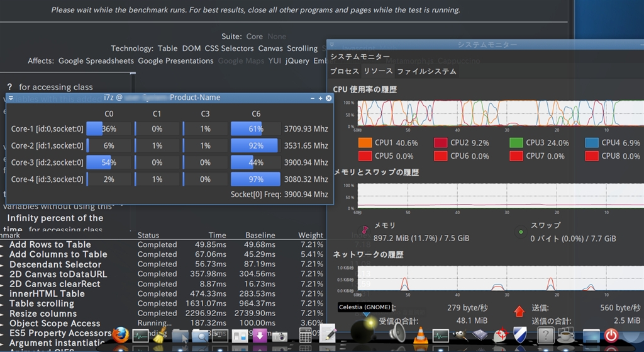Expand the 'Descendant Selector' benchmark entry

pos(3,264)
